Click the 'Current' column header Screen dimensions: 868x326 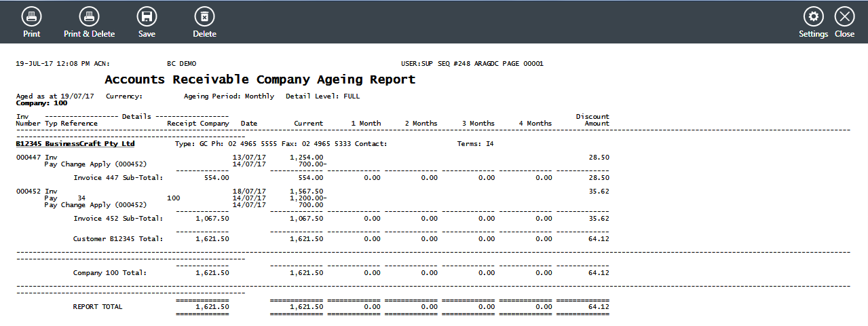click(309, 124)
